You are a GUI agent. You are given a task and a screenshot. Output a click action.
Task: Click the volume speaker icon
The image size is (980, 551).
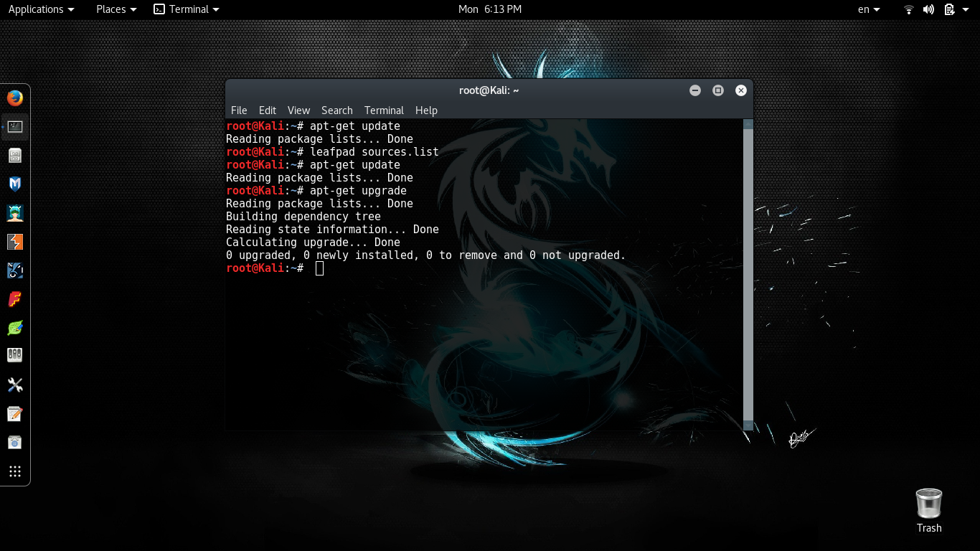point(928,9)
